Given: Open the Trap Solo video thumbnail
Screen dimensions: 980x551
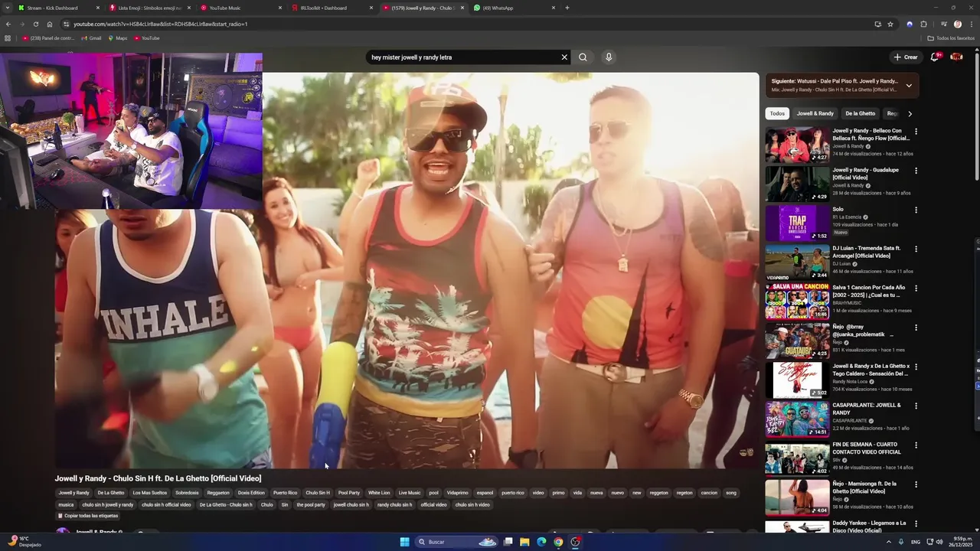Looking at the screenshot, I should click(797, 223).
